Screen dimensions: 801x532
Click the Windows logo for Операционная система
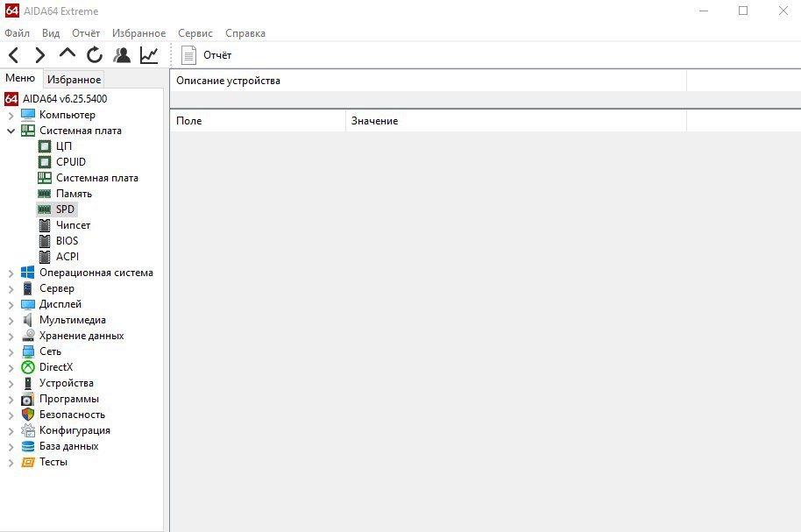click(x=27, y=273)
